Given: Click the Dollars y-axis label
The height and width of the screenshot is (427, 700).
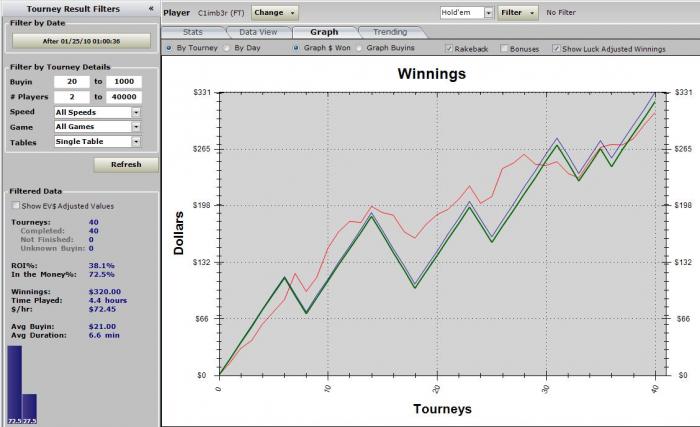Looking at the screenshot, I should [179, 233].
